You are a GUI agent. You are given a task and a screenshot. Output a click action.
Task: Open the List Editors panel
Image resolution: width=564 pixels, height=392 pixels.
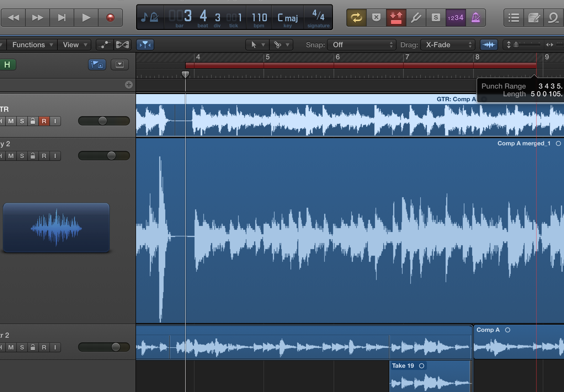coord(514,18)
